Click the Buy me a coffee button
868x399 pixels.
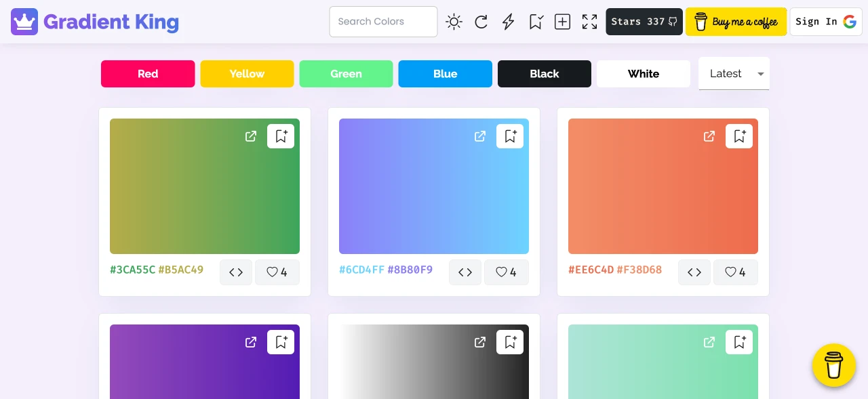tap(736, 22)
